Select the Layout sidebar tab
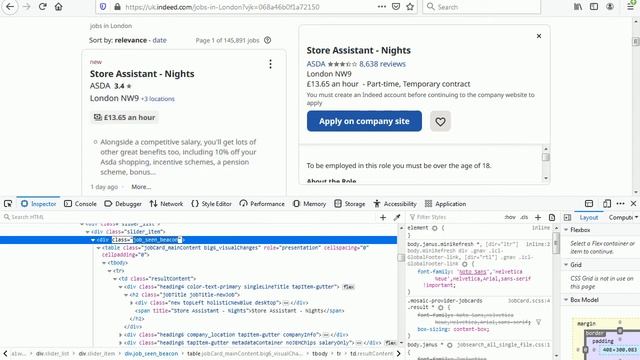The height and width of the screenshot is (360, 640). coord(589,218)
